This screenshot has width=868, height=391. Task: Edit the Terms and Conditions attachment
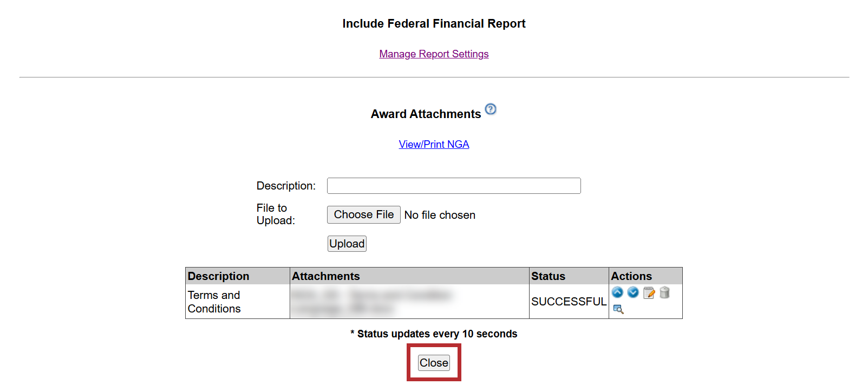[x=649, y=293]
